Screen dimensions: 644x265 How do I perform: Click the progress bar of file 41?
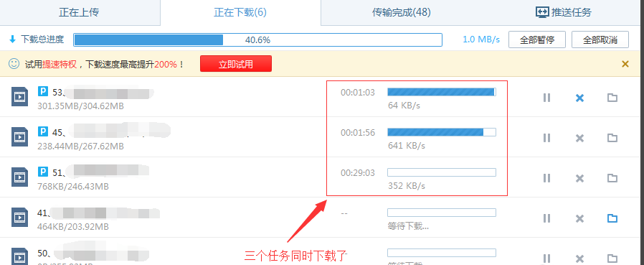[x=442, y=213]
